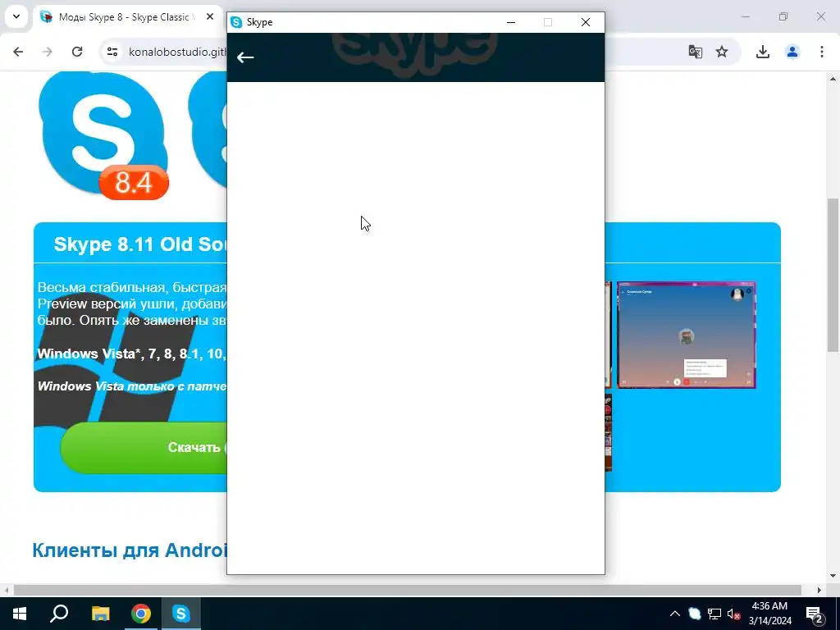Screen dimensions: 840x630
Task: Open Chrome three-dot menu
Action: point(822,52)
